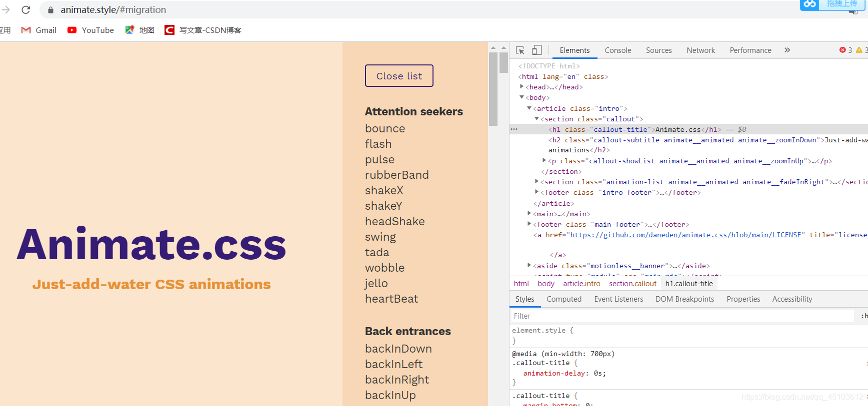Play the wobble animation
This screenshot has width=868, height=406.
[384, 268]
